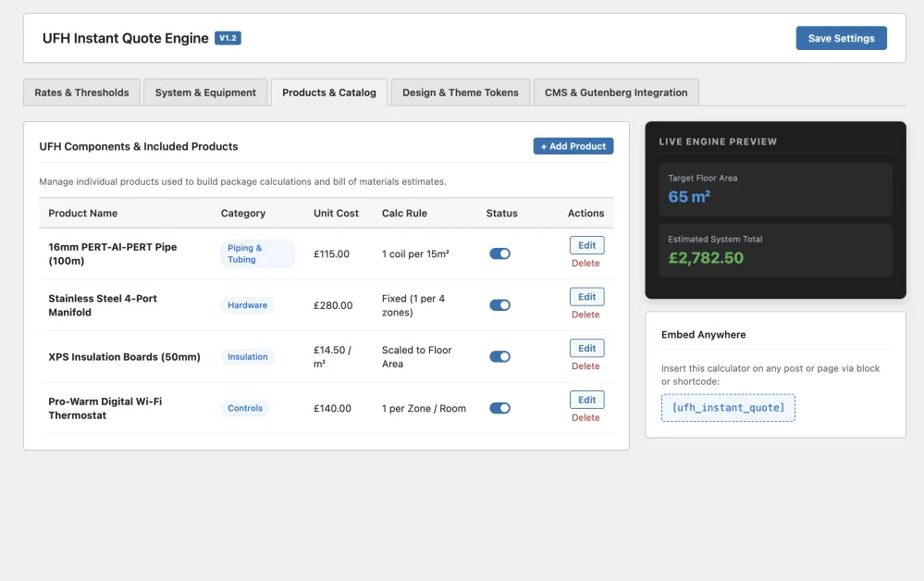Edit the Stainless Steel 4-Port Manifold
The width and height of the screenshot is (924, 581).
point(587,296)
